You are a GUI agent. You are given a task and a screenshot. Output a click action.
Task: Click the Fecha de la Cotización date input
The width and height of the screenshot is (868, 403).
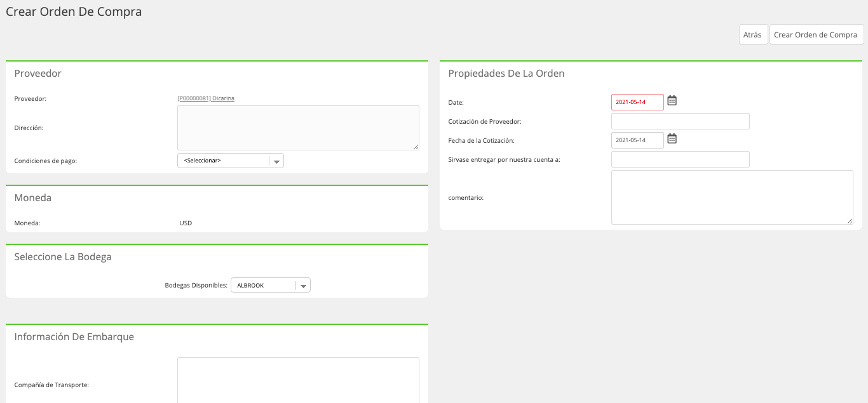637,140
